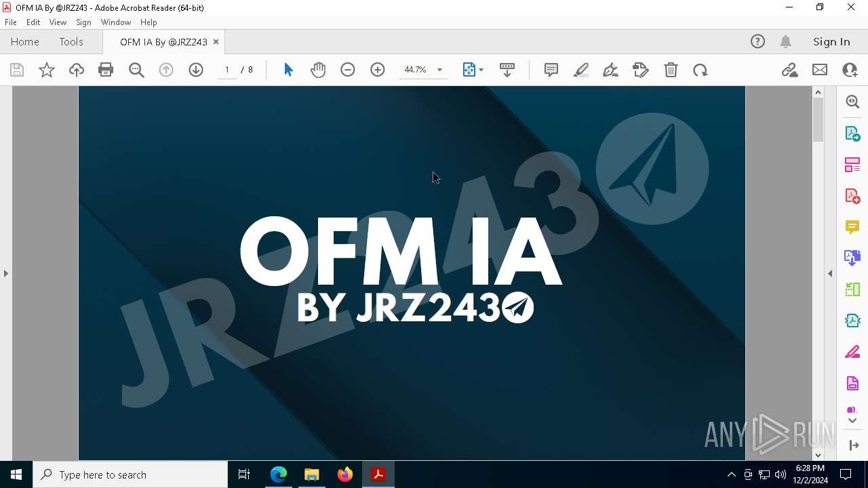Open the Windows Start menu
This screenshot has height=488, width=868.
[x=16, y=474]
